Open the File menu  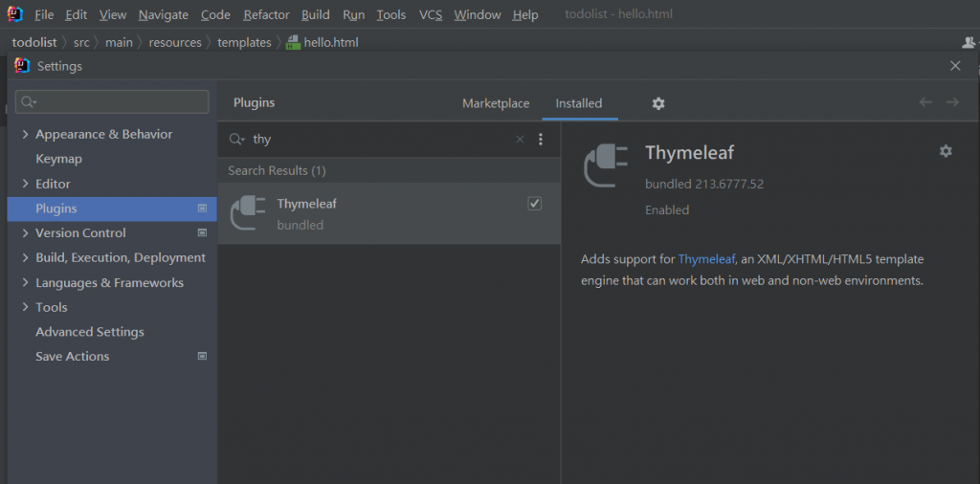click(44, 14)
